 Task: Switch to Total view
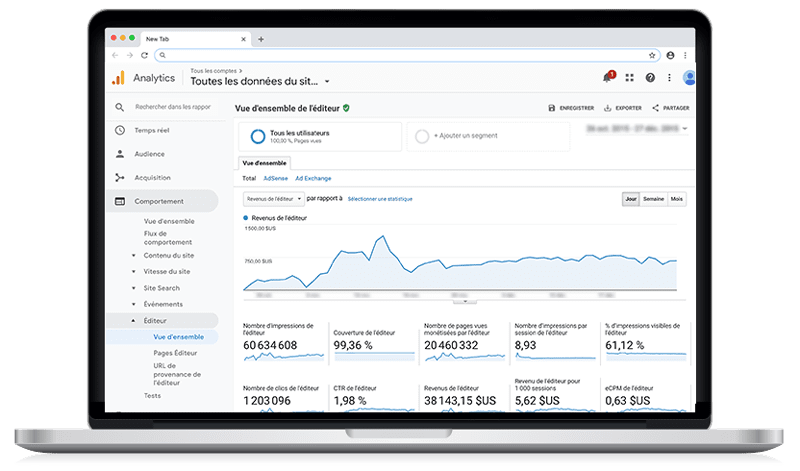tap(249, 178)
